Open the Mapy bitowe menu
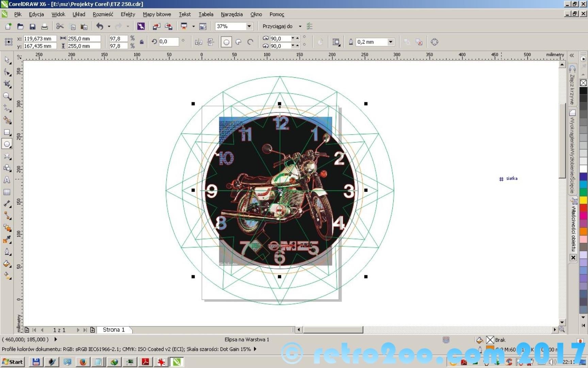The image size is (588, 368). (157, 14)
